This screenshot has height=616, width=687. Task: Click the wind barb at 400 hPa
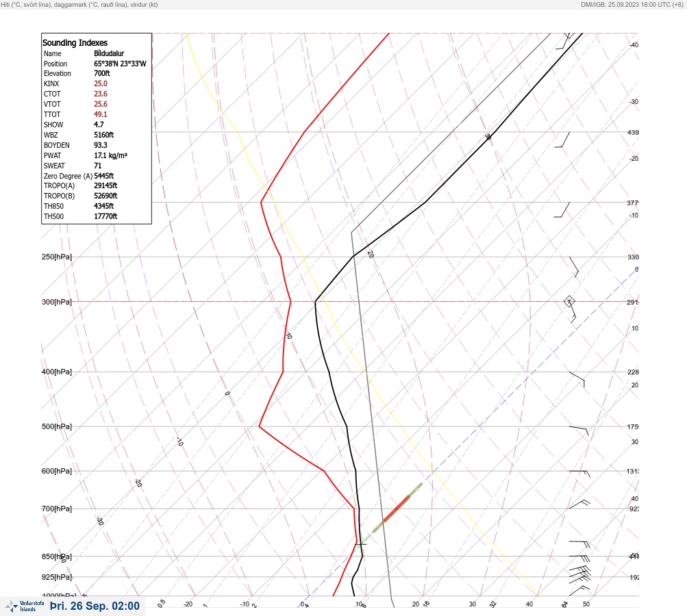(577, 379)
